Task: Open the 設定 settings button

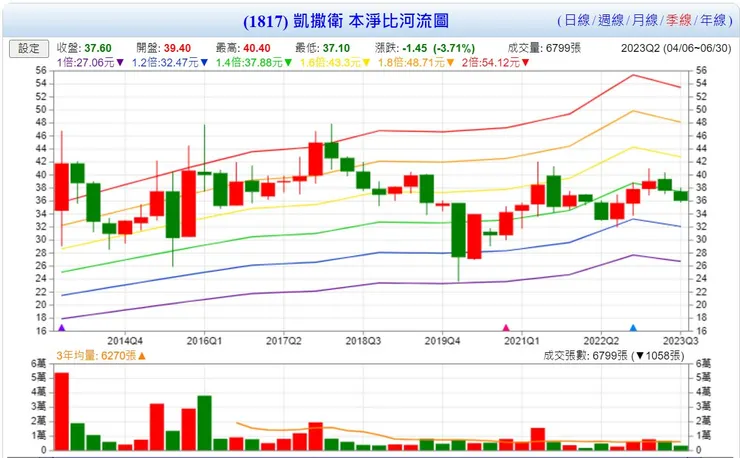Action: 29,49
